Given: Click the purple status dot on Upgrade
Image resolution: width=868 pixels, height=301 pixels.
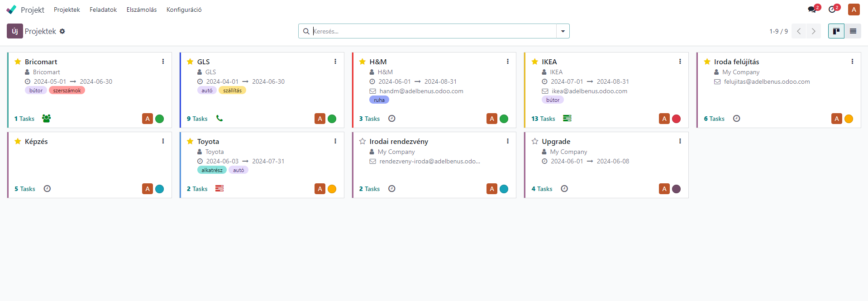Looking at the screenshot, I should point(677,189).
